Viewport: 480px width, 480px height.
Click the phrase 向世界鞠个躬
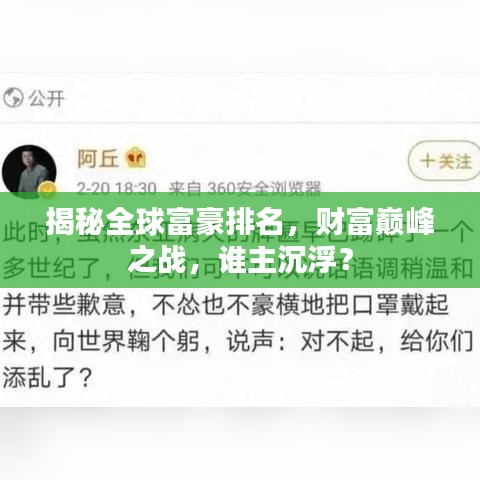[126, 342]
